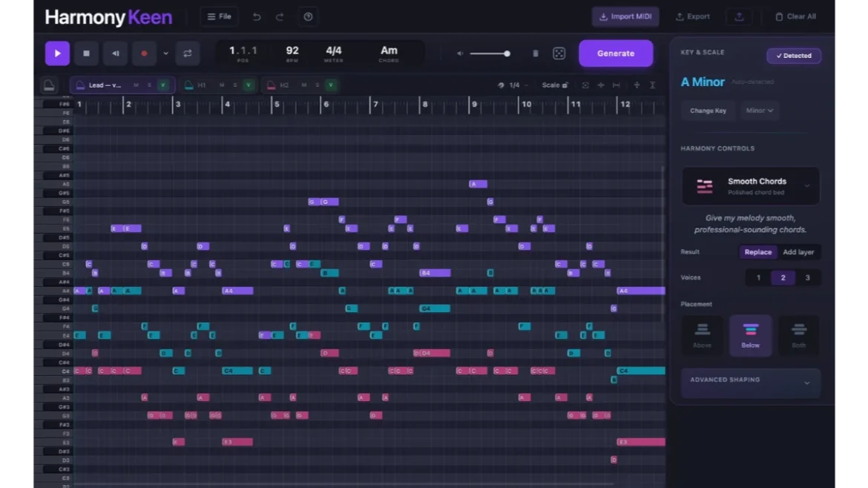This screenshot has height=488, width=868.
Task: Click the Am chord display
Action: coord(389,53)
